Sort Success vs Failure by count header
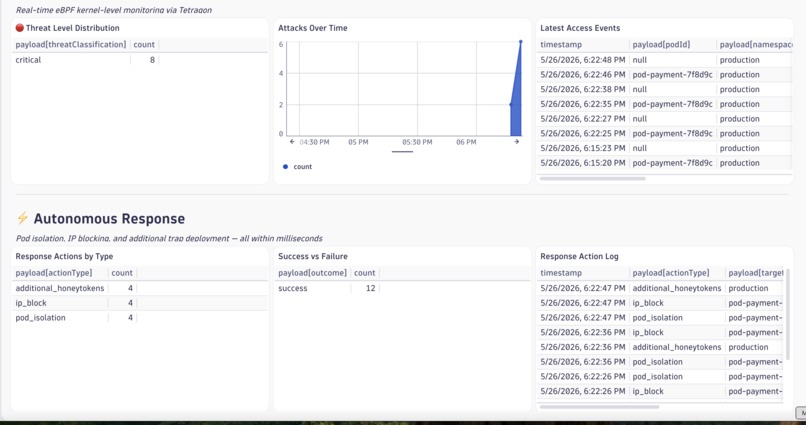The width and height of the screenshot is (806, 425). point(364,273)
